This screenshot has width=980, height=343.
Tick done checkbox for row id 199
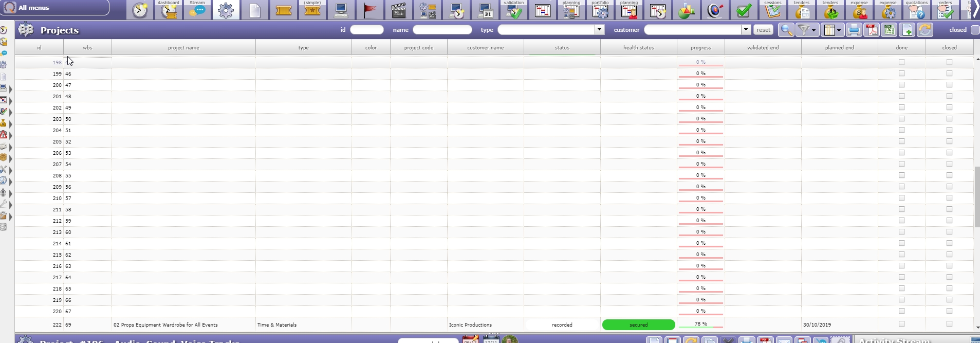coord(901,74)
